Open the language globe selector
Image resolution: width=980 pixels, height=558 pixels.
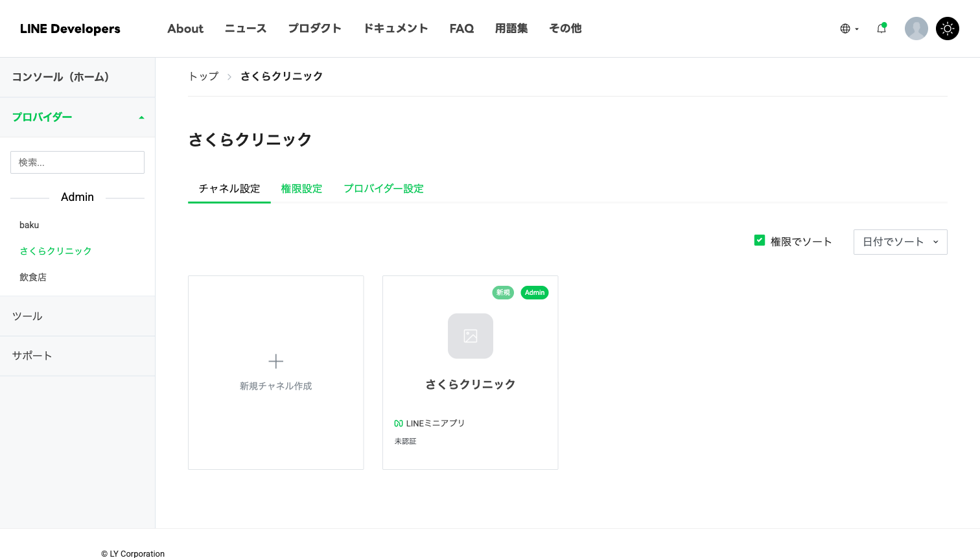(x=849, y=29)
